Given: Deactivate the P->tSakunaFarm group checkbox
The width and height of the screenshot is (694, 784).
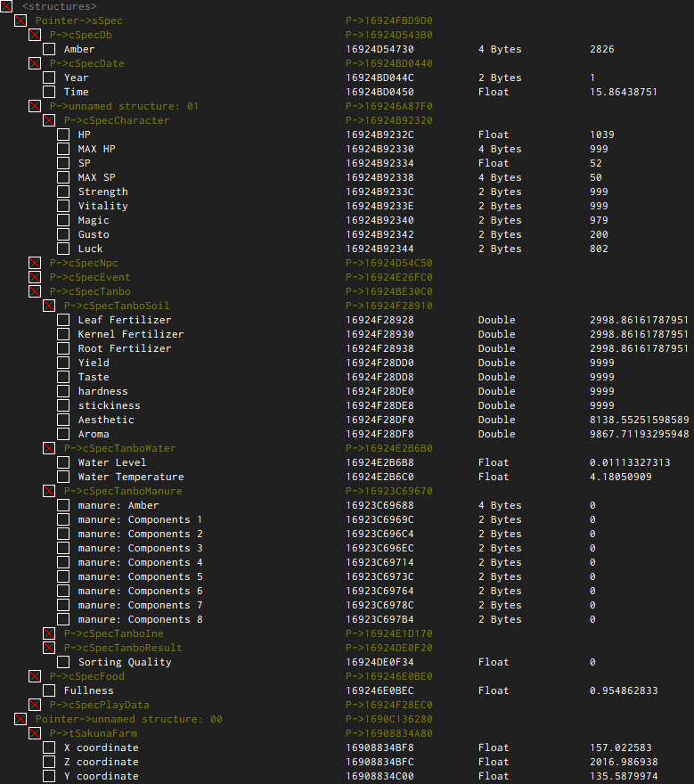Looking at the screenshot, I should click(35, 733).
